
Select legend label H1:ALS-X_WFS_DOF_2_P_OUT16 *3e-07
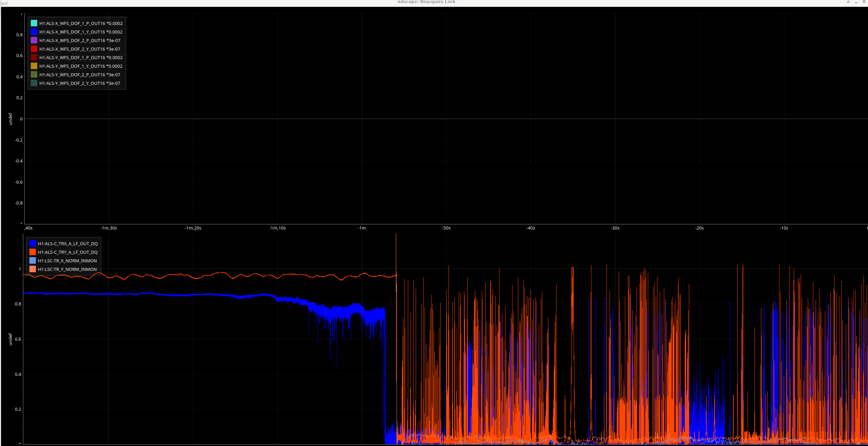80,40
